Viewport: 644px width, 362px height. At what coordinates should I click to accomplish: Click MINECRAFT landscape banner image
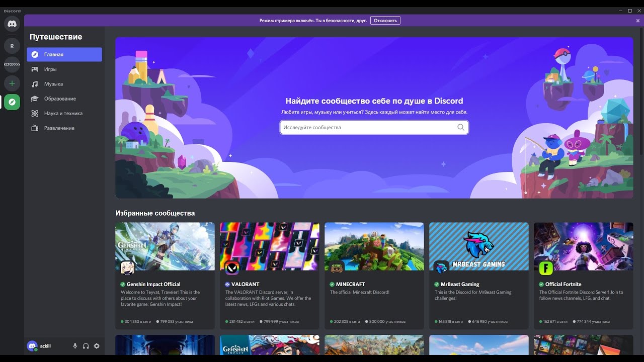(374, 246)
